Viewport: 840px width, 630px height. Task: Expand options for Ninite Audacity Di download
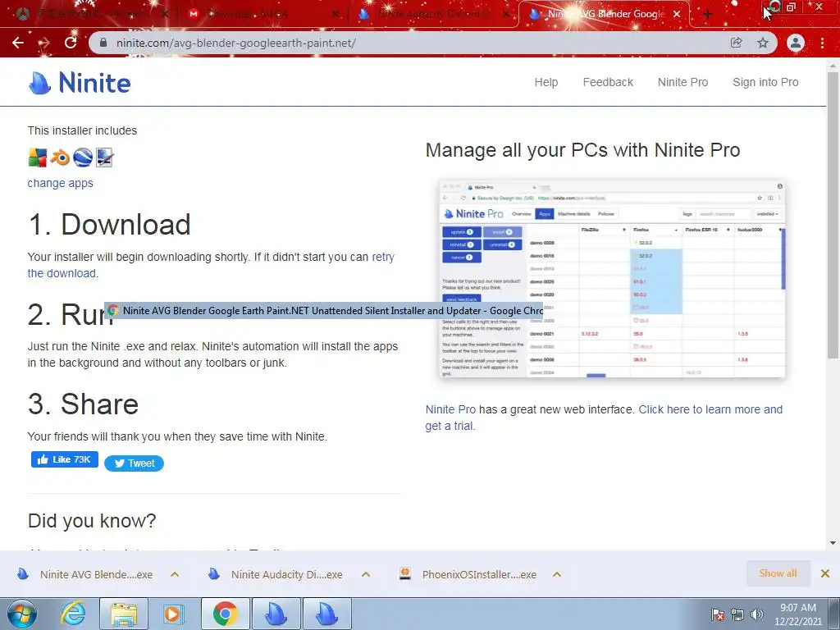pos(366,574)
